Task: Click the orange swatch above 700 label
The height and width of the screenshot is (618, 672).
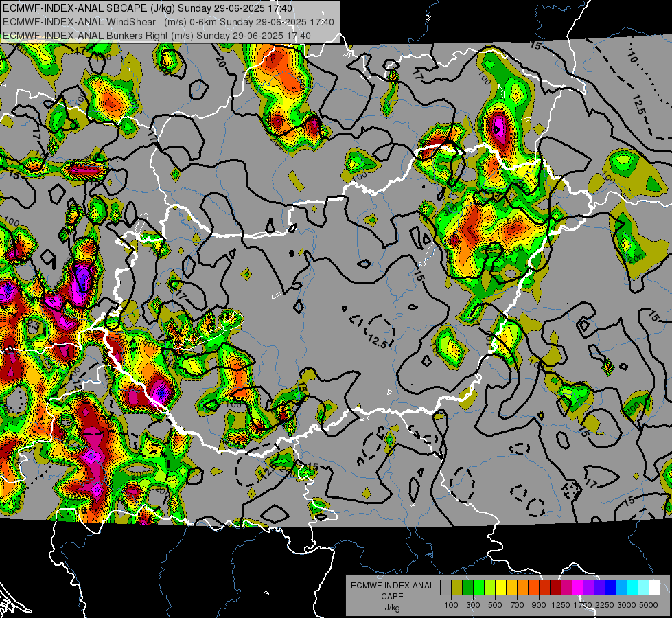Action: (x=523, y=588)
